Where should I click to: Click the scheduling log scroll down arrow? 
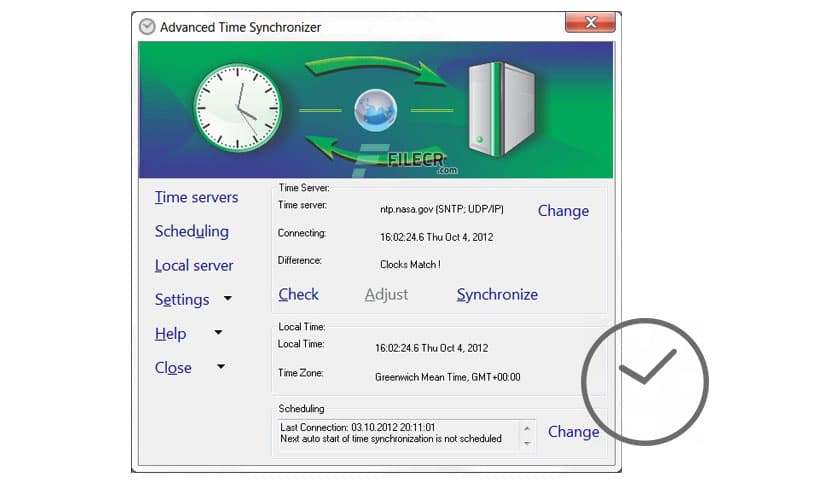point(527,443)
